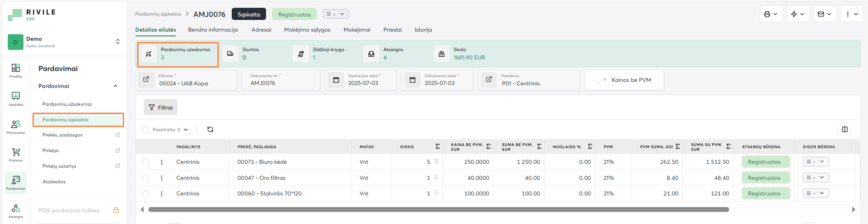The height and width of the screenshot is (224, 868).
Task: Switch to the Mokėjimai tab
Action: tap(356, 30)
